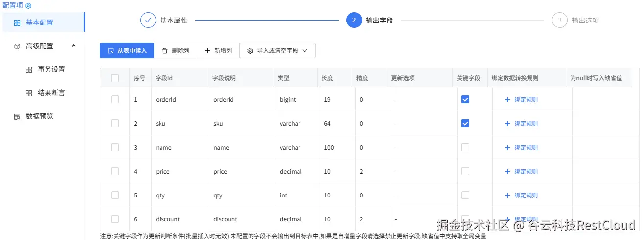Collapse the 高级配置 menu arrow
The width and height of the screenshot is (644, 240).
pyautogui.click(x=74, y=46)
